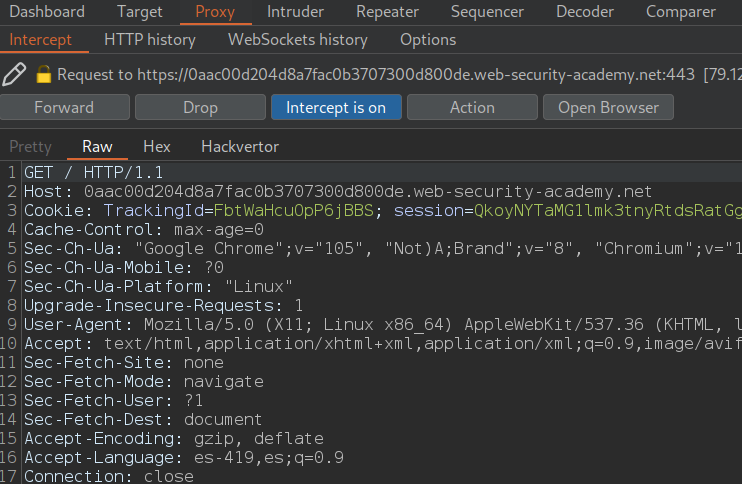
Task: Switch to the Dashboard tab
Action: [47, 12]
